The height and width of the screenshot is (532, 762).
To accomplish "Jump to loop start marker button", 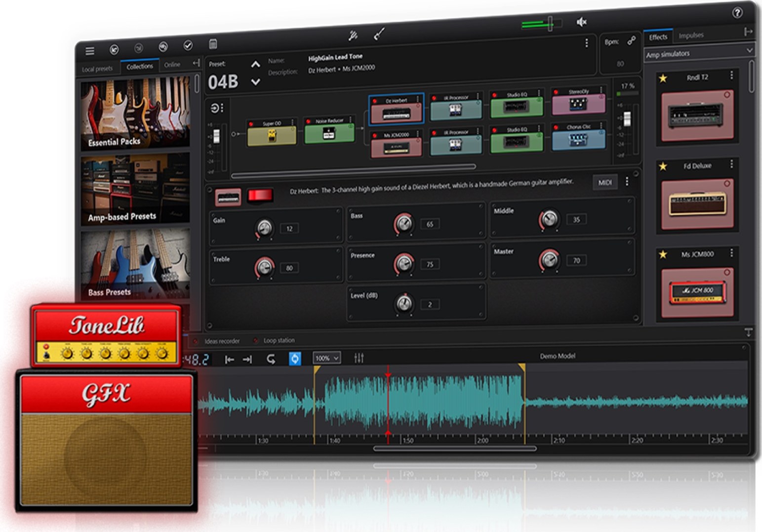I will click(x=230, y=360).
